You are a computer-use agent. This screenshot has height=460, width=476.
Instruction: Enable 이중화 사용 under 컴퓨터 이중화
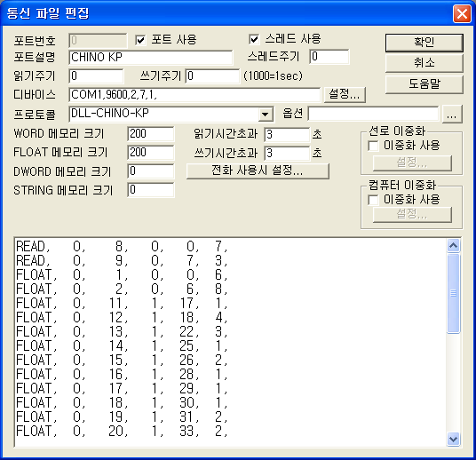(373, 200)
